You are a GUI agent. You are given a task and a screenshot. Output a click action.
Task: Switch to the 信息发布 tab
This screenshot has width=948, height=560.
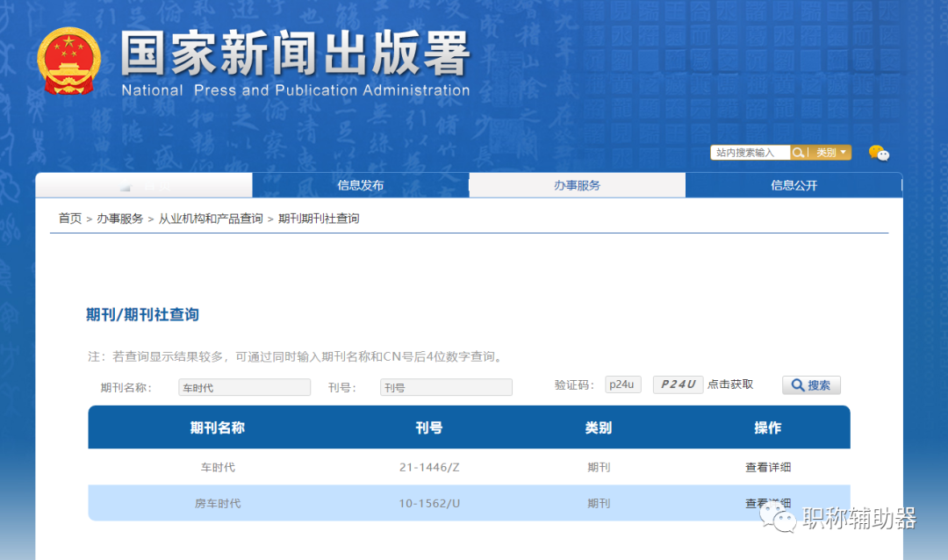360,184
